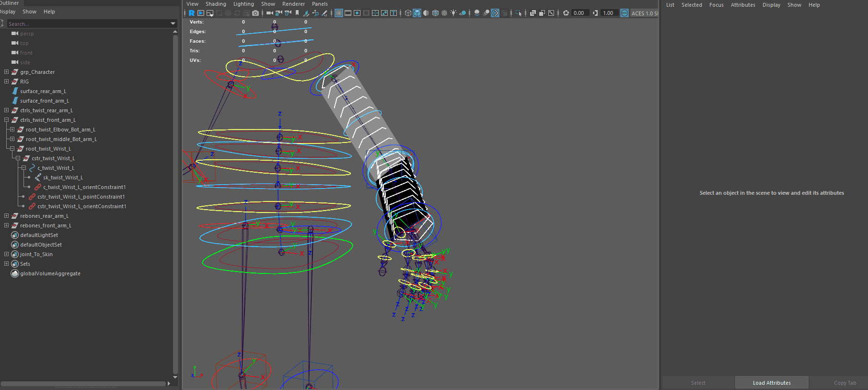Image resolution: width=868 pixels, height=390 pixels.
Task: Toggle the resolution gate display
Action: pyautogui.click(x=357, y=13)
